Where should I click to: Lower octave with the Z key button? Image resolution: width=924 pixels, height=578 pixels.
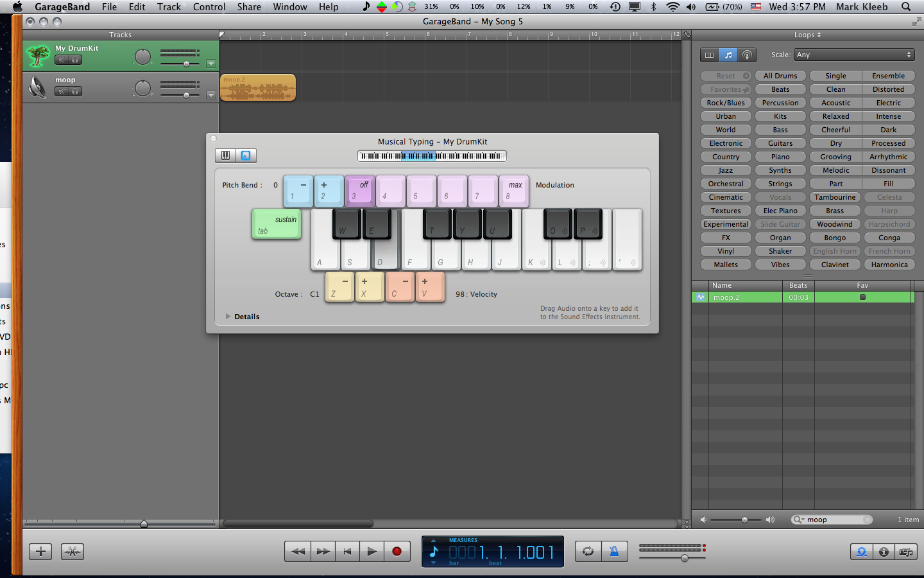[x=339, y=286]
